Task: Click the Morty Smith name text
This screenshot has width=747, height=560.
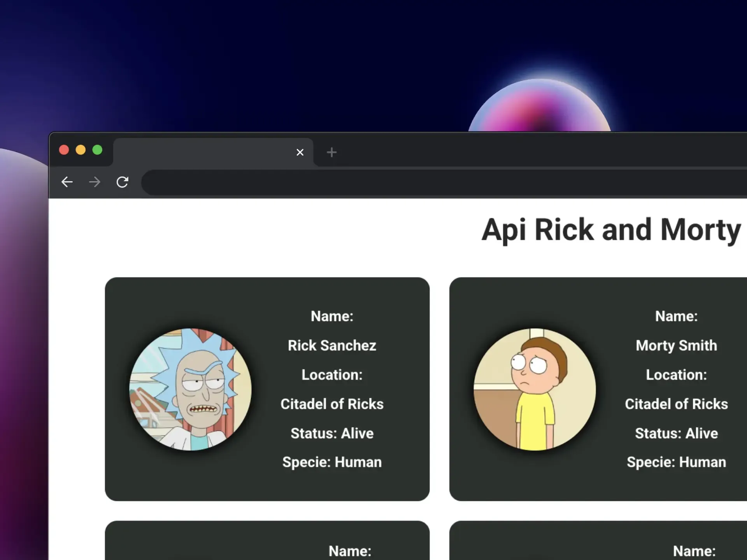Action: (676, 345)
